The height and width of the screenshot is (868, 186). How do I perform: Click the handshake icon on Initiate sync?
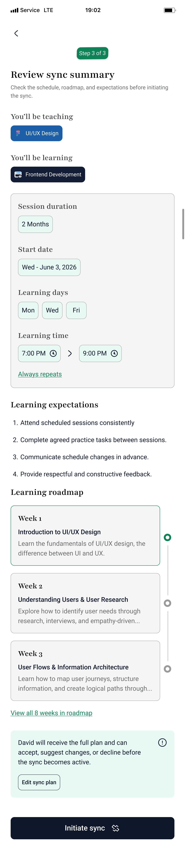click(x=116, y=828)
